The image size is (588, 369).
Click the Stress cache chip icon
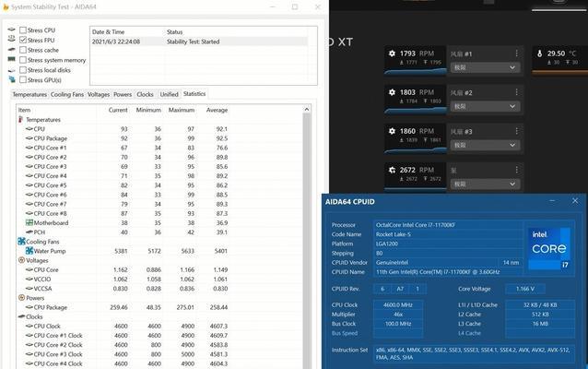pyautogui.click(x=12, y=50)
